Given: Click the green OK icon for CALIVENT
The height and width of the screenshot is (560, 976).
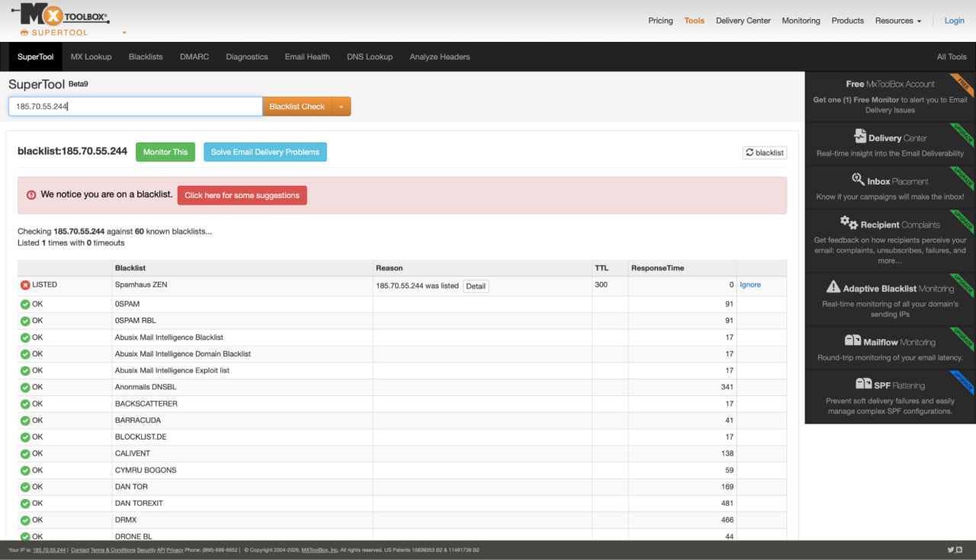Looking at the screenshot, I should point(25,453).
